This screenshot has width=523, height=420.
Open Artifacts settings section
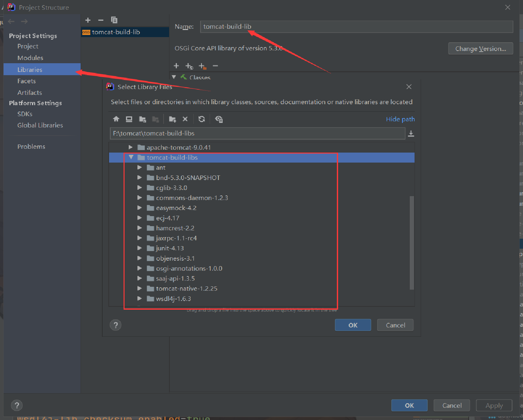[x=30, y=93]
